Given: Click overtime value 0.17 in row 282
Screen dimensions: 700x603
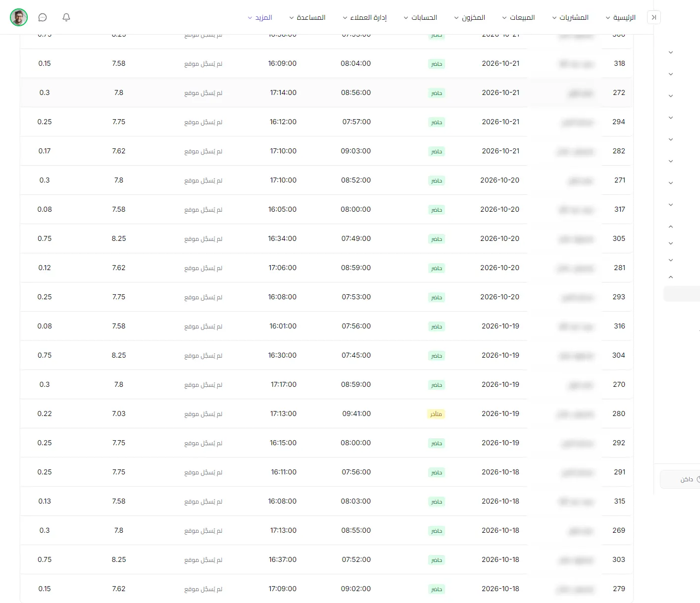Looking at the screenshot, I should [x=45, y=151].
